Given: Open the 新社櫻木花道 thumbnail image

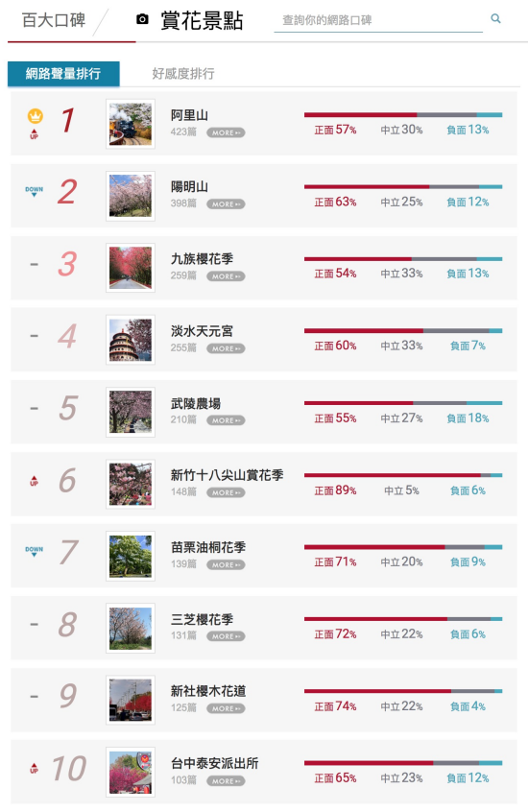Looking at the screenshot, I should [131, 700].
